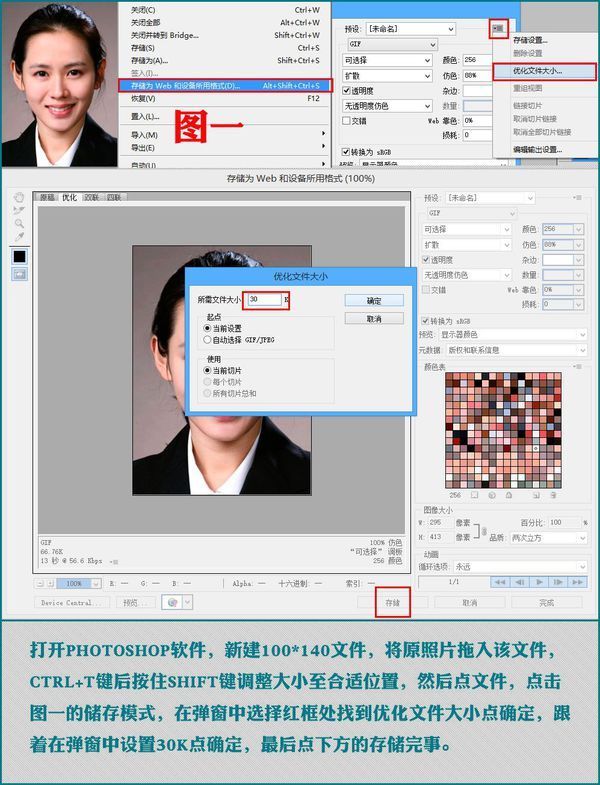Click 存储 button at dialog bottom

pos(393,602)
